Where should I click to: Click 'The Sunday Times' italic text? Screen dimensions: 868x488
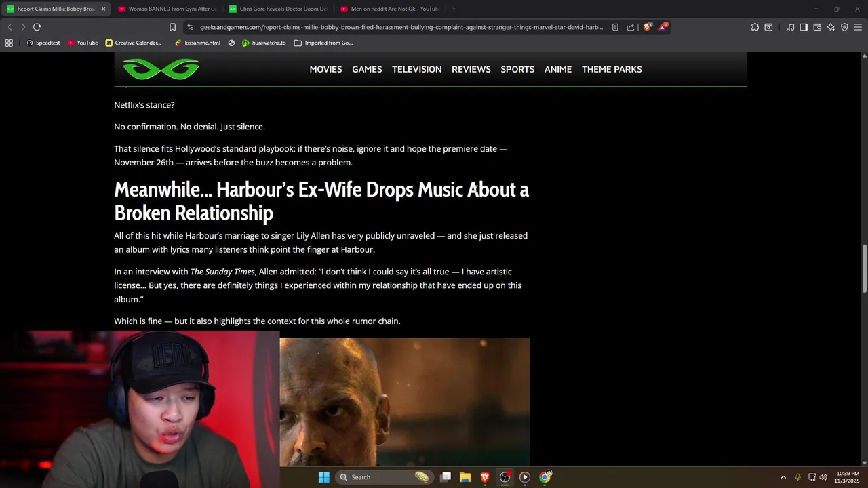[x=222, y=272]
